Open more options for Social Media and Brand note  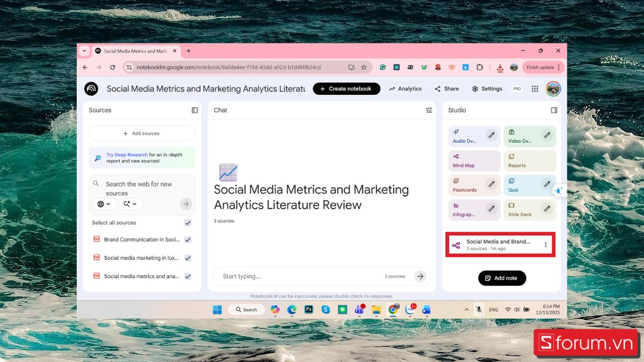546,245
